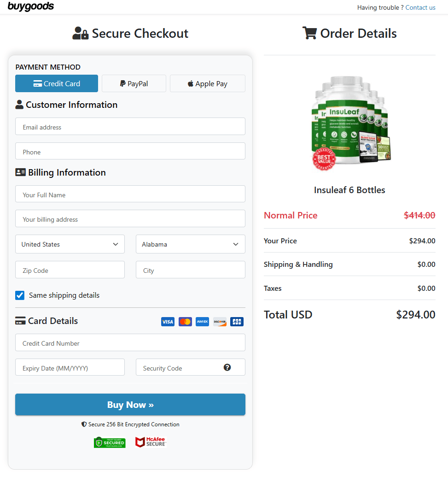
Task: Click the buygoods logo
Action: coord(30,6)
